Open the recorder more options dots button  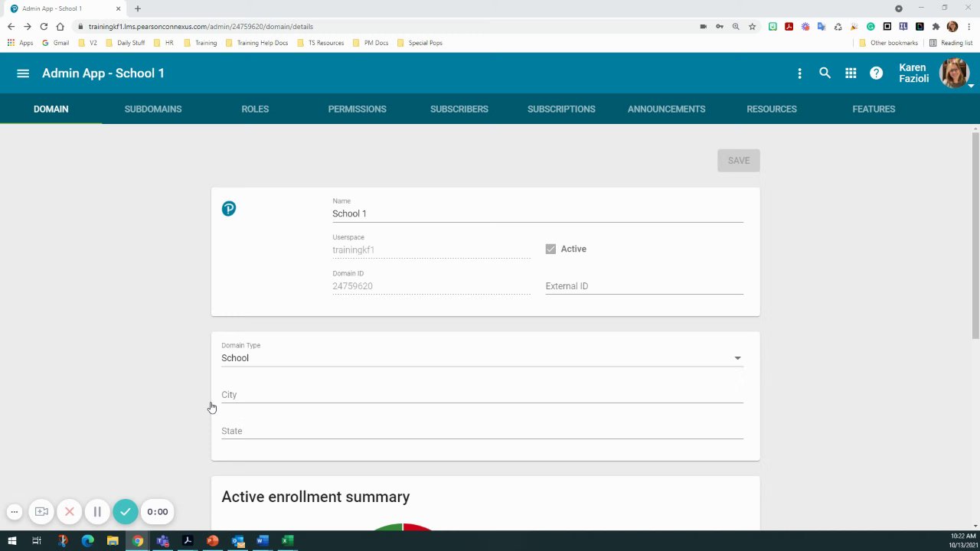click(x=14, y=512)
